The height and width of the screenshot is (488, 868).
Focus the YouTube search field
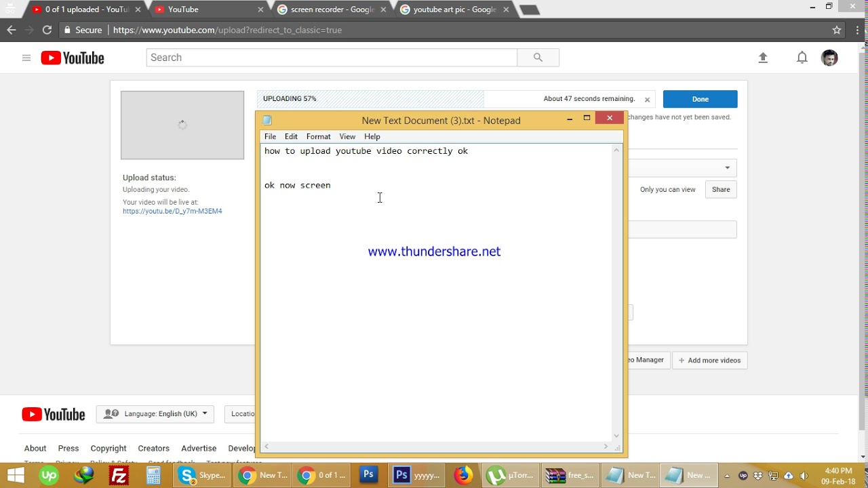(x=332, y=58)
